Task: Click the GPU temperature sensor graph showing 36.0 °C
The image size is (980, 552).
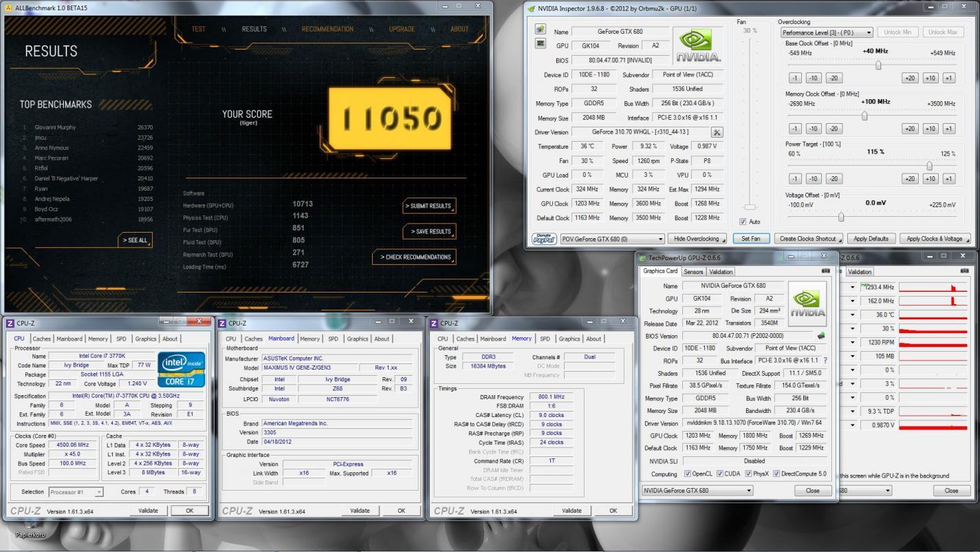Action: pyautogui.click(x=933, y=315)
